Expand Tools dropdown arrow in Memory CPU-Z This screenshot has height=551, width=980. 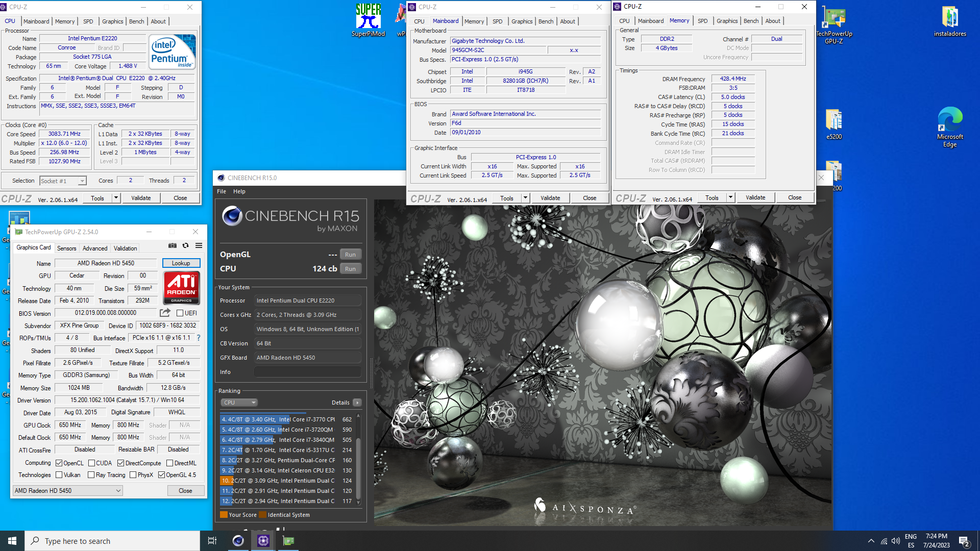click(731, 197)
